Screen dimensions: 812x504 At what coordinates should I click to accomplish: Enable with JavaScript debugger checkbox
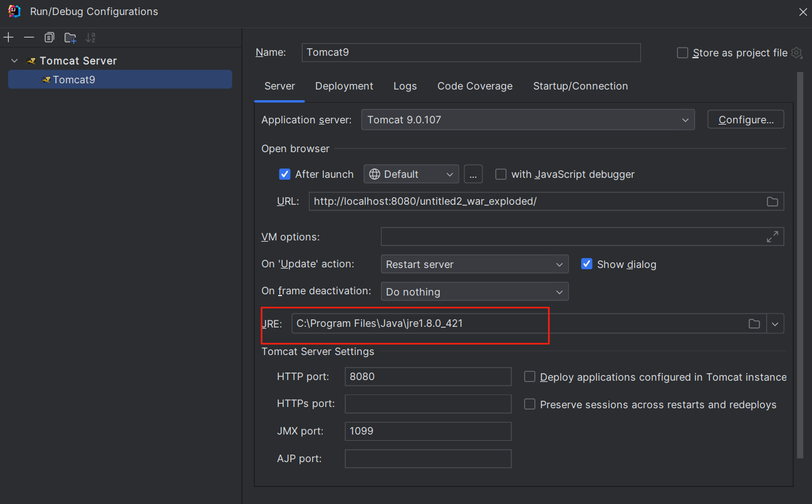(501, 174)
